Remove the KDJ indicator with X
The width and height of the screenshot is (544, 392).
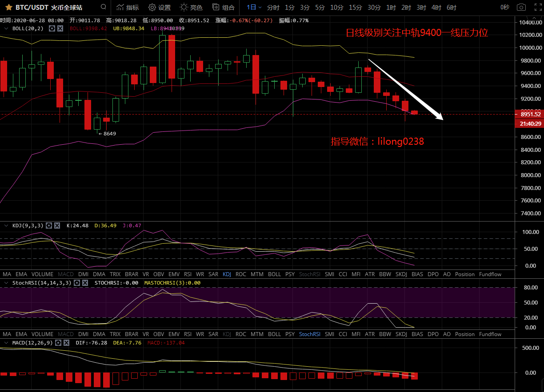coord(57,226)
